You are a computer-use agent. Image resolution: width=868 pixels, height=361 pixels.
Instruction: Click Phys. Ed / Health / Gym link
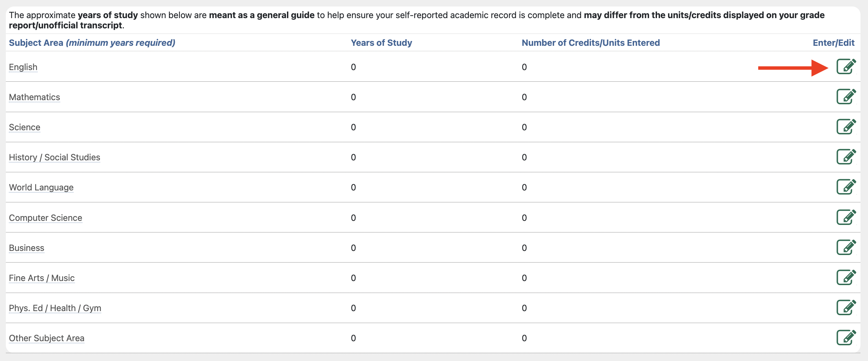pyautogui.click(x=55, y=308)
